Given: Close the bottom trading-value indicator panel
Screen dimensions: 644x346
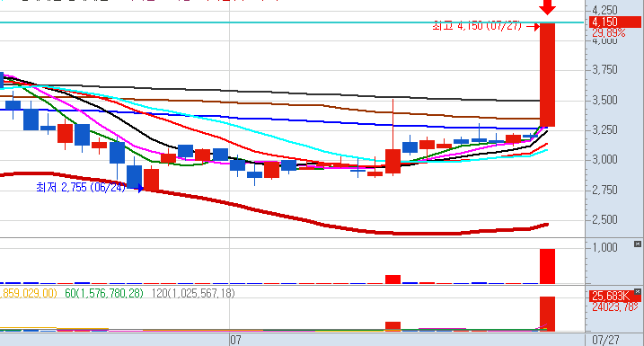Looking at the screenshot, I should point(637,292).
